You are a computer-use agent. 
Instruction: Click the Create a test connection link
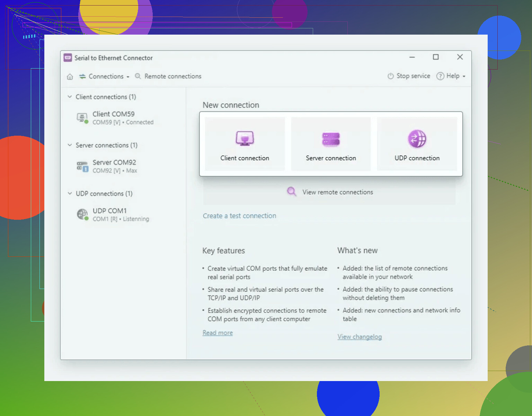coord(239,216)
